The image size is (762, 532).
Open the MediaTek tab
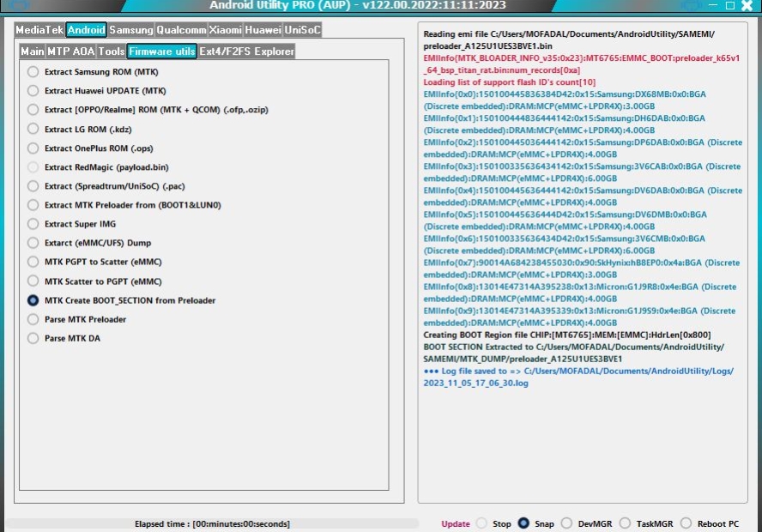tap(39, 30)
